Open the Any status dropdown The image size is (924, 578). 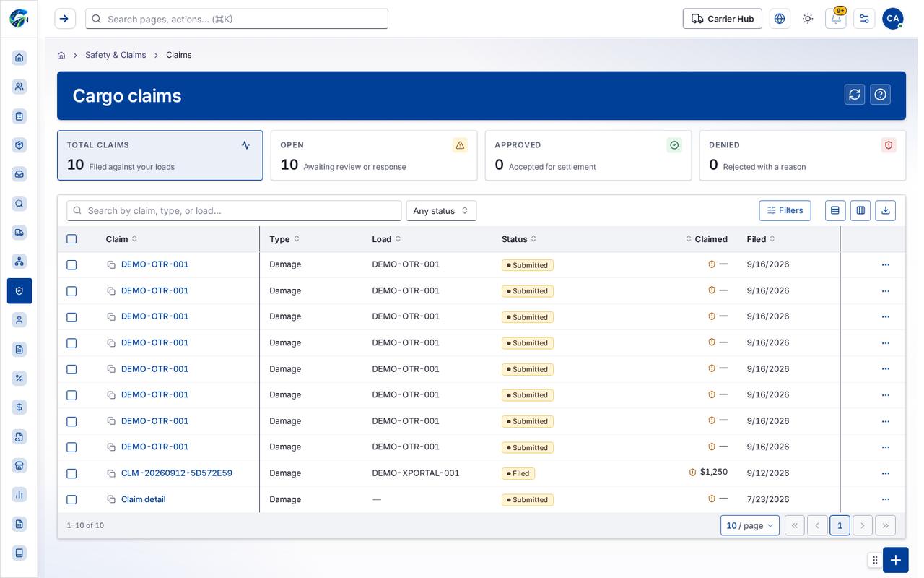point(441,211)
